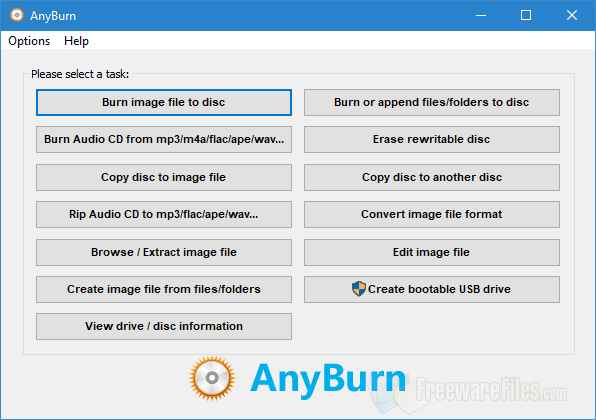Click Burn image file to disc

[164, 102]
